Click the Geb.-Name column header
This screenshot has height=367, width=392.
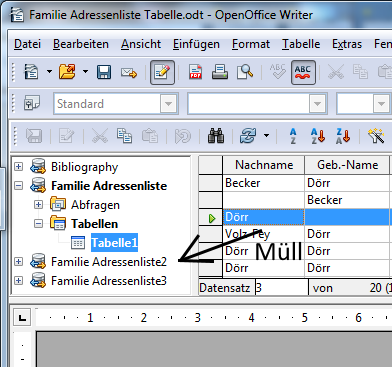click(347, 165)
